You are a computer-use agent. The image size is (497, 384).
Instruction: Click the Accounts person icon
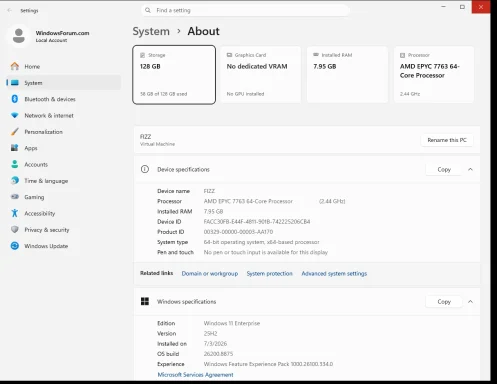[x=15, y=164]
